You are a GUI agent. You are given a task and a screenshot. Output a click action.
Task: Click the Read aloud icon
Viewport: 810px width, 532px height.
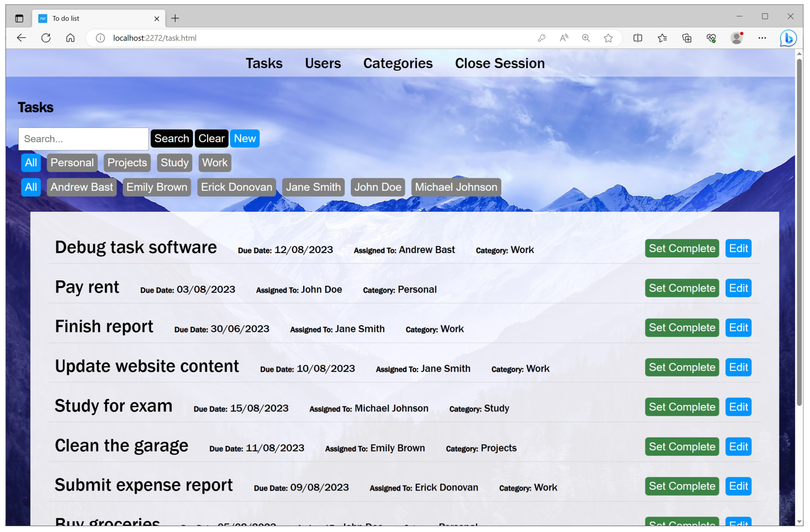[564, 38]
